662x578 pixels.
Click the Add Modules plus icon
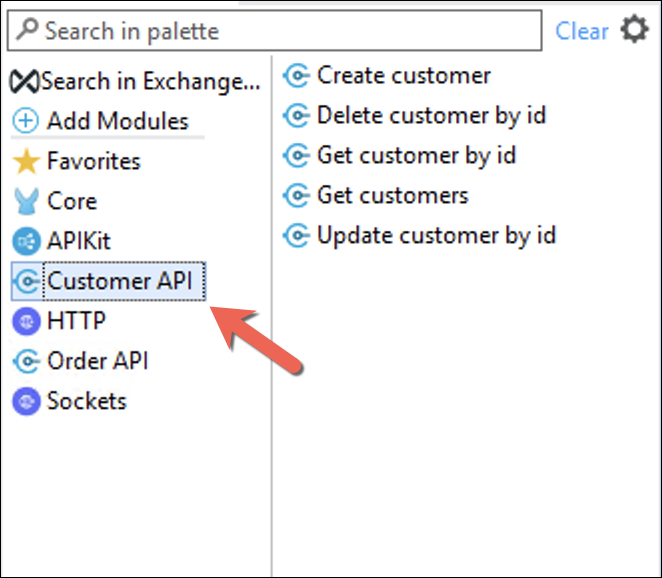(26, 121)
